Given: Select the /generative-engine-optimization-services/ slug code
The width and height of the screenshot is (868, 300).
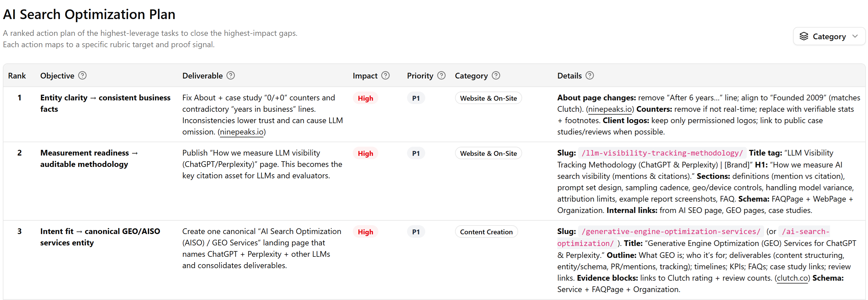Looking at the screenshot, I should click(x=671, y=232).
